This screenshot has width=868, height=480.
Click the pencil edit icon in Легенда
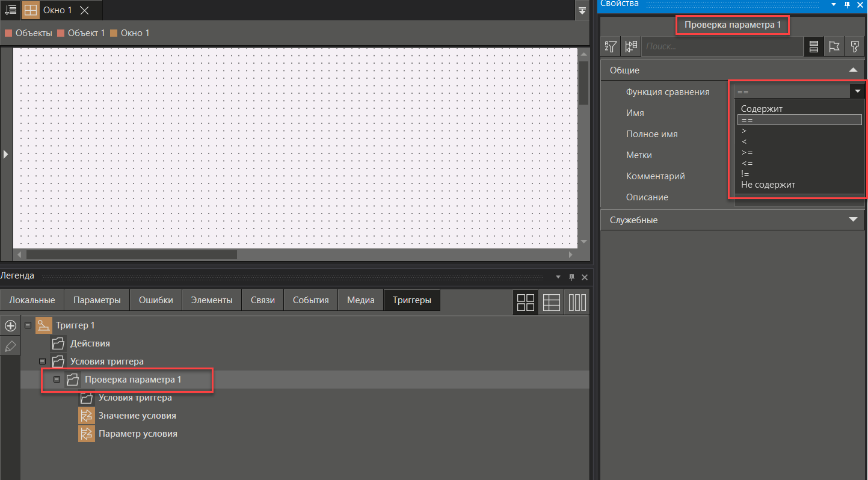click(10, 346)
